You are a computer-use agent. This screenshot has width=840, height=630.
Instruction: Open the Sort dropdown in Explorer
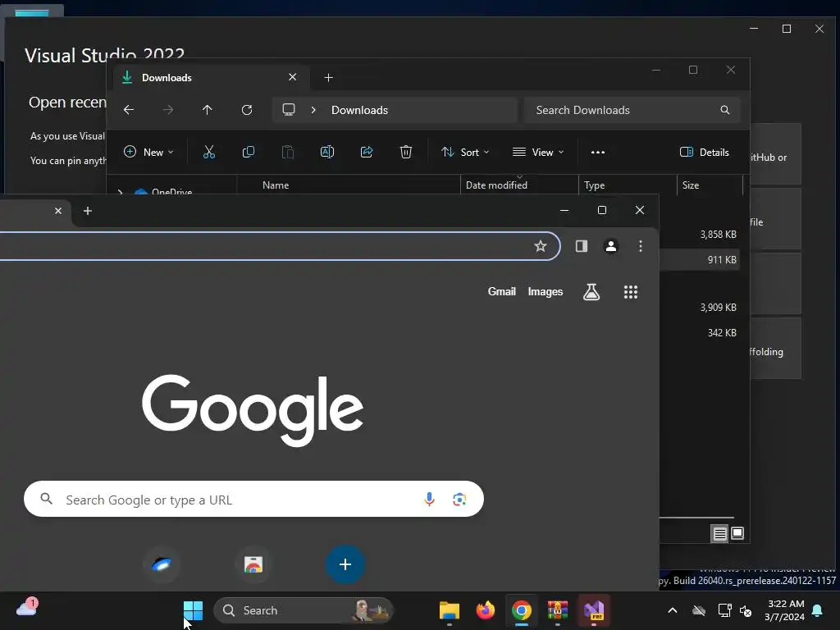click(x=465, y=152)
